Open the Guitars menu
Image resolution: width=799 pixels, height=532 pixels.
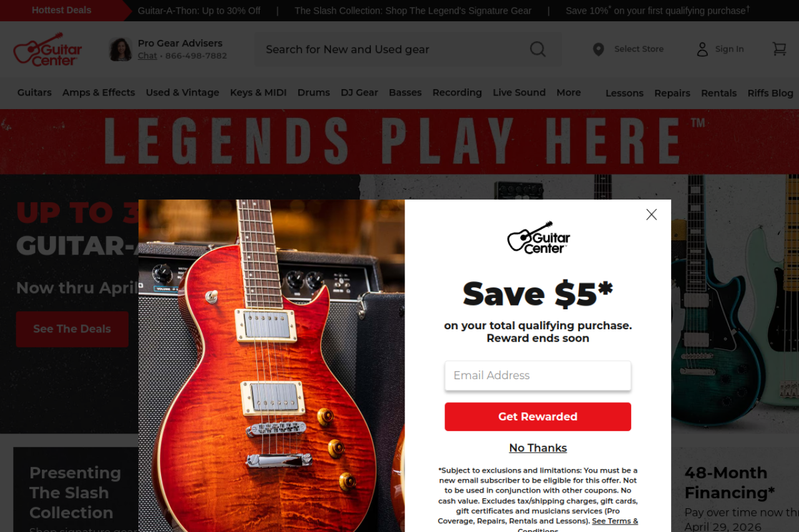tap(34, 92)
